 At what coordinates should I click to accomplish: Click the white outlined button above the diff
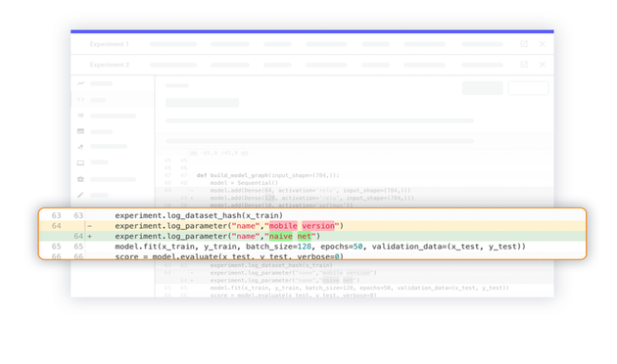point(529,88)
